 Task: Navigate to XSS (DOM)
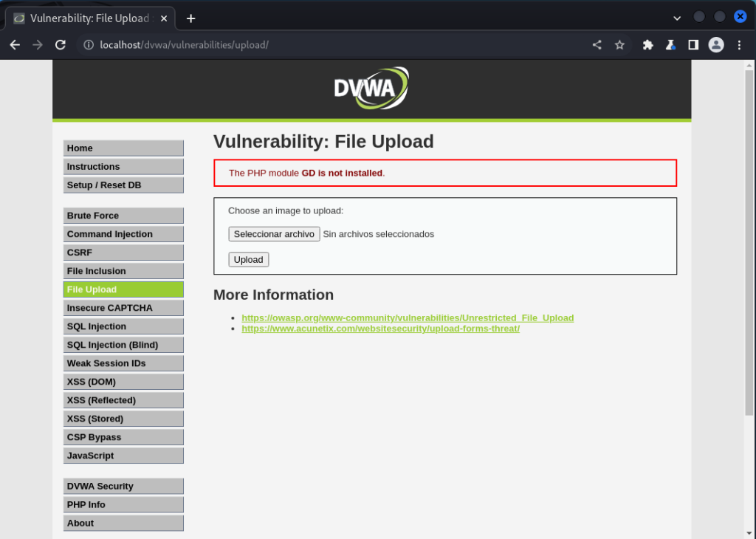123,382
